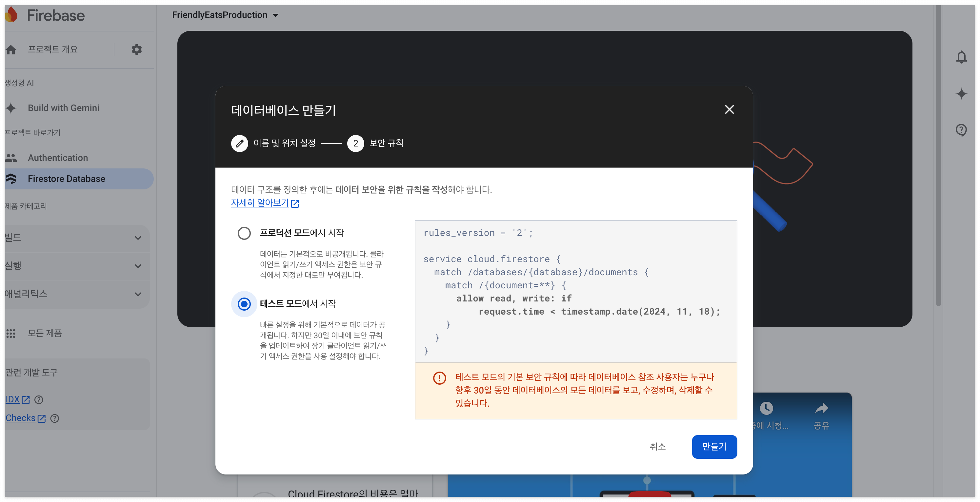Close the database creation dialog

[x=729, y=109]
